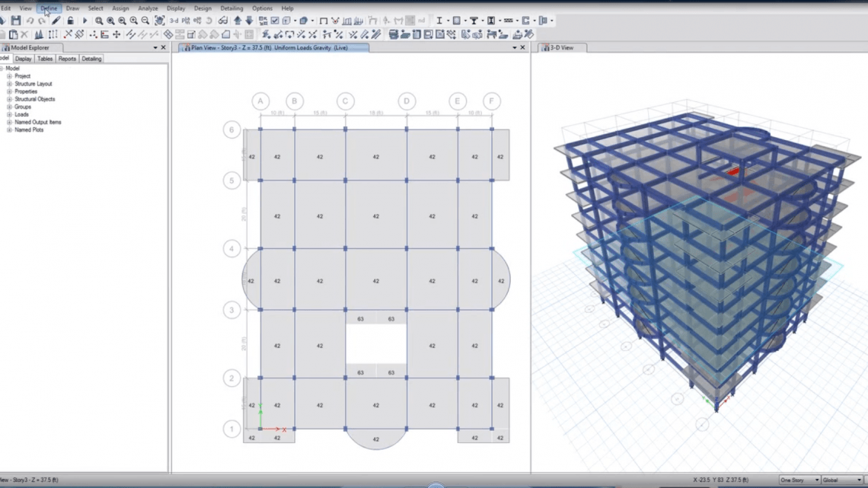Open the Analyze menu
868x488 pixels.
(x=148, y=8)
